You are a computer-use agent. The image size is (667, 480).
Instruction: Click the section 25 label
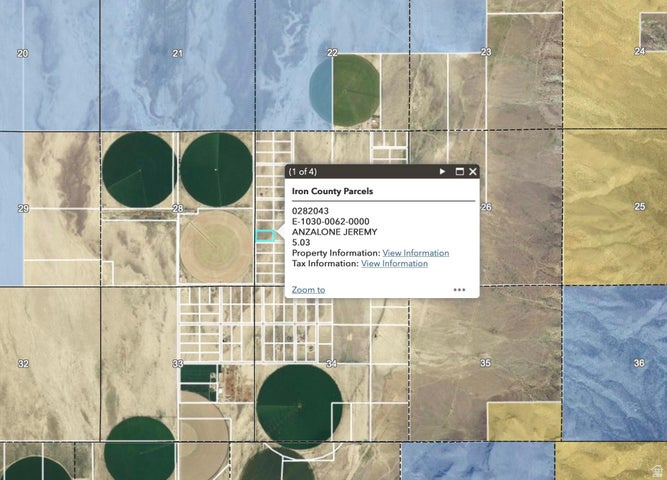(x=640, y=206)
